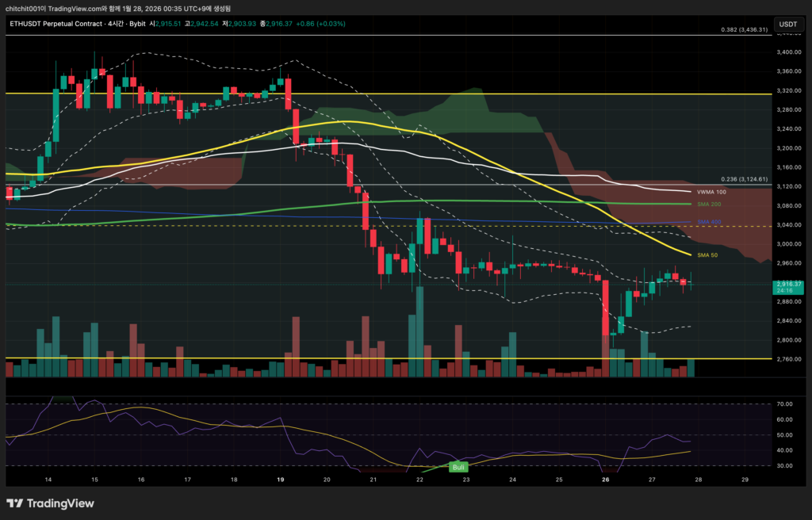
Task: Click the Bybit exchange name in header
Action: pyautogui.click(x=140, y=24)
